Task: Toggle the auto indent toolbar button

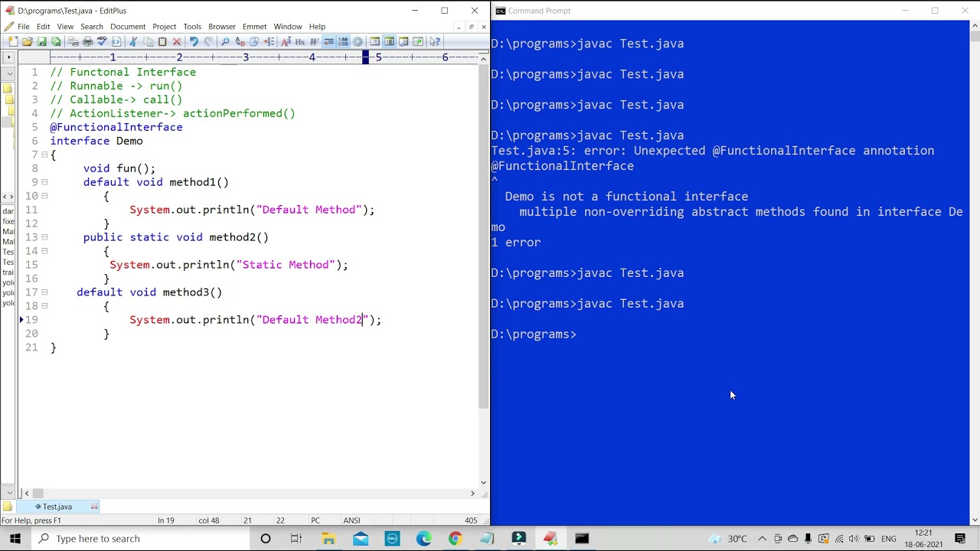Action: click(328, 41)
